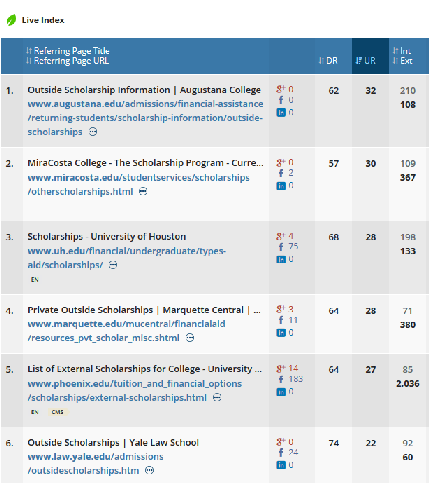Screen dimensions: 429x483
Task: Click icon beside Phoenix external-scholarships.html URL
Action: point(217,397)
